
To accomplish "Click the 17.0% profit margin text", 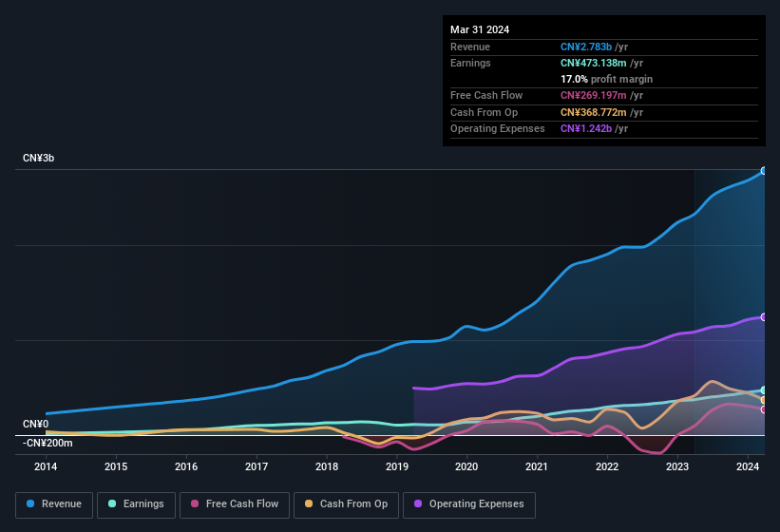I will pyautogui.click(x=606, y=79).
